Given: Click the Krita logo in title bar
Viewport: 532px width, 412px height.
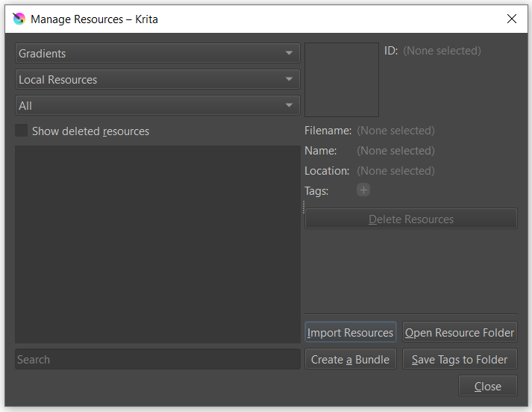Looking at the screenshot, I should pyautogui.click(x=19, y=19).
